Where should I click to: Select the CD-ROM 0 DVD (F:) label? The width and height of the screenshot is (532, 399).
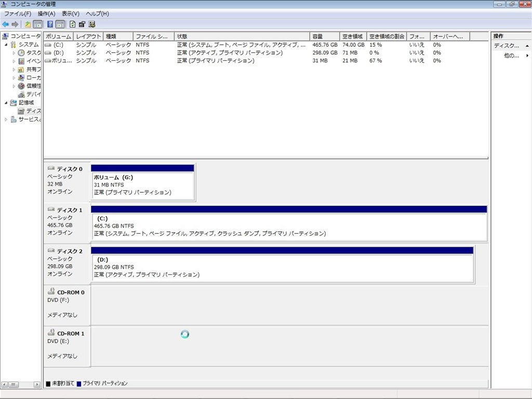66,304
